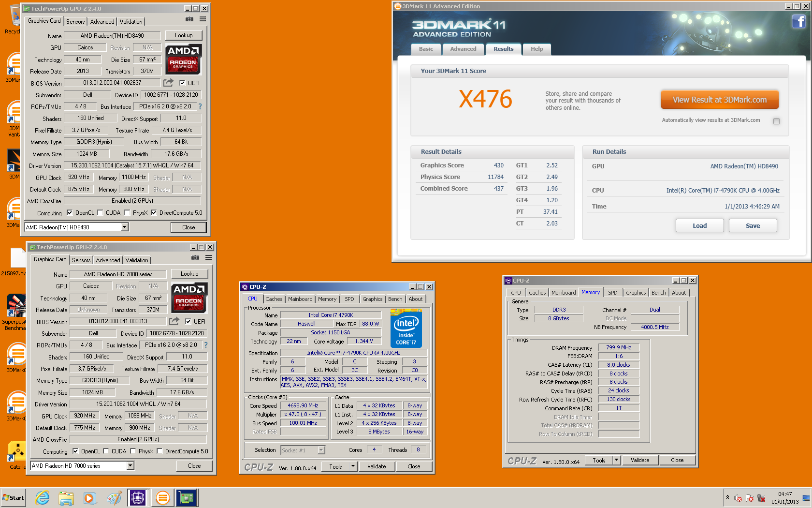Click bus interface question mark in HD8490 window
Viewport: 812px width, 508px height.
click(200, 106)
